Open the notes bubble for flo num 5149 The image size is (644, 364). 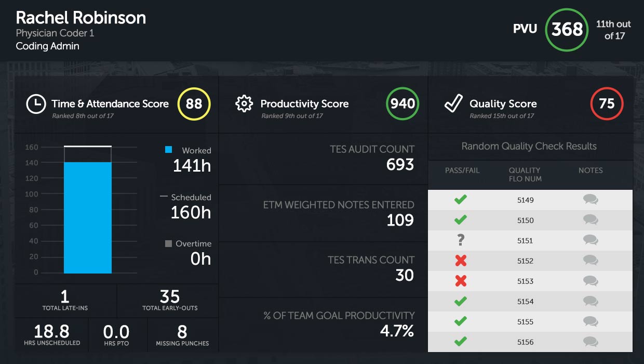point(590,200)
